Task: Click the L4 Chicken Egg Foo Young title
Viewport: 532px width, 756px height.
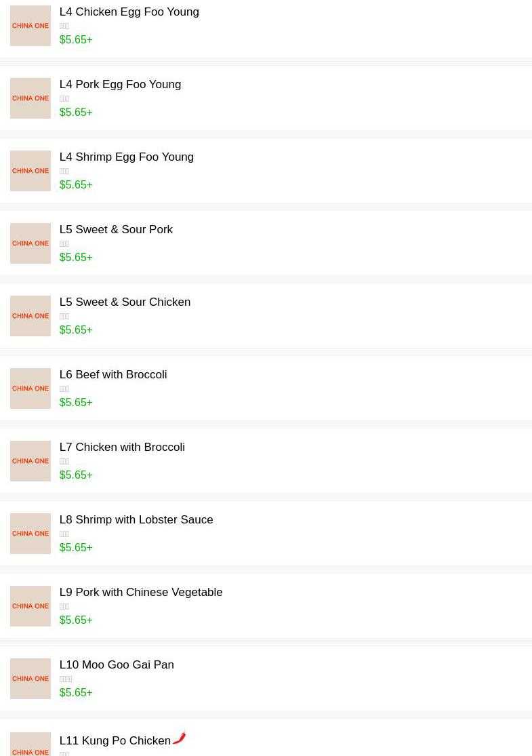Action: pyautogui.click(x=129, y=12)
